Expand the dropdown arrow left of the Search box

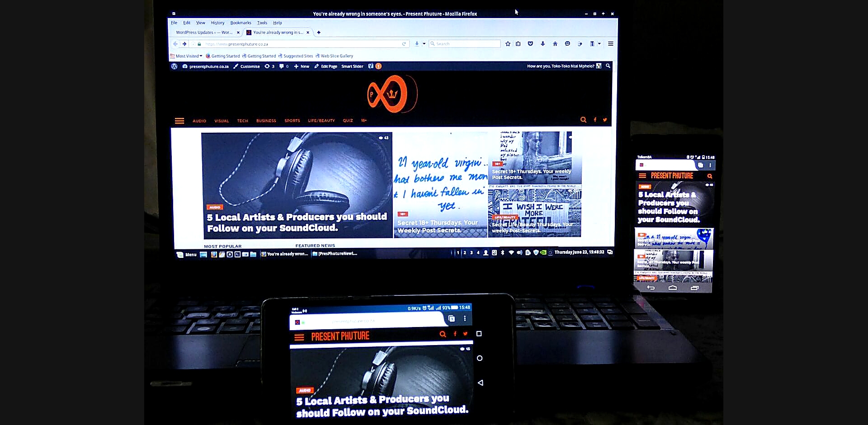point(424,44)
